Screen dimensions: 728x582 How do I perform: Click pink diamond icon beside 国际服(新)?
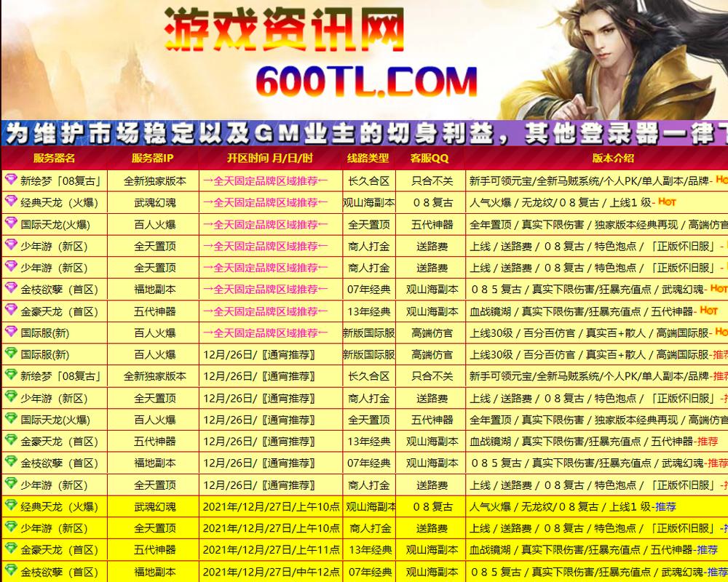11,332
